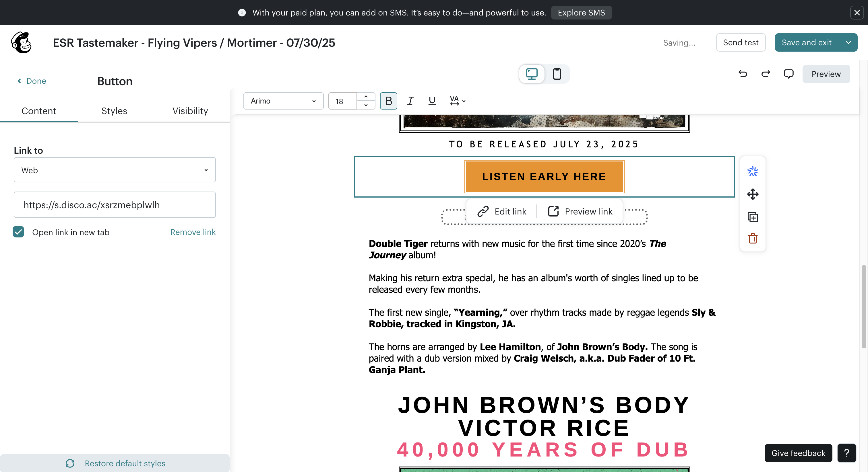Screen dimensions: 868x472
Task: Click the Send test button
Action: point(741,42)
